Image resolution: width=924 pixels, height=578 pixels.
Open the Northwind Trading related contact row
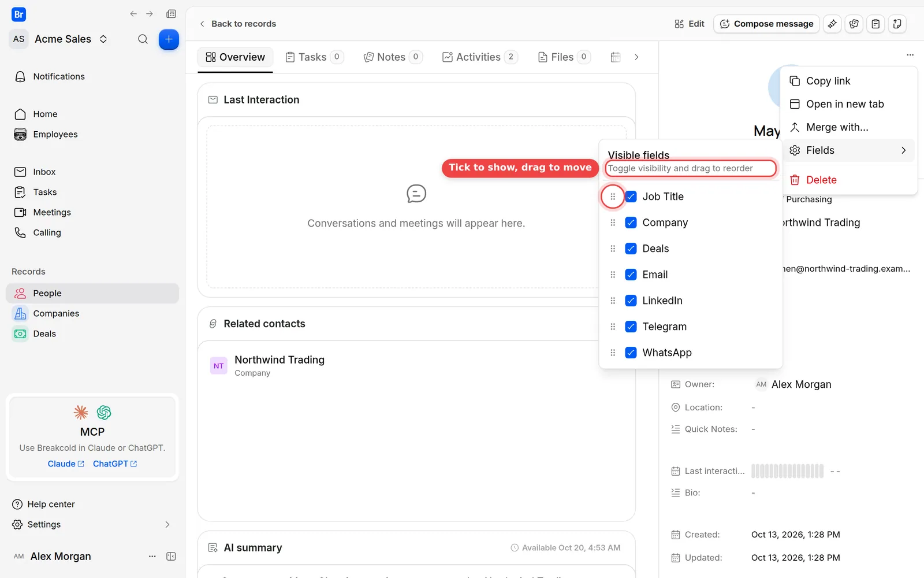(x=416, y=365)
